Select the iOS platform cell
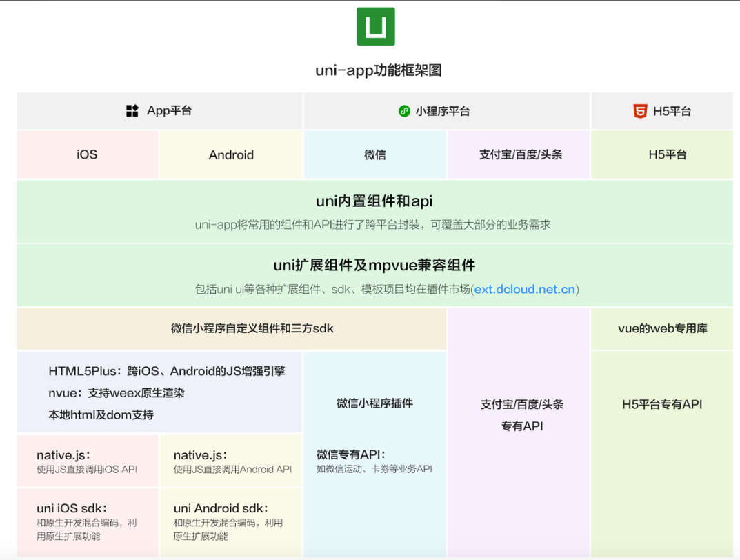 [x=86, y=154]
